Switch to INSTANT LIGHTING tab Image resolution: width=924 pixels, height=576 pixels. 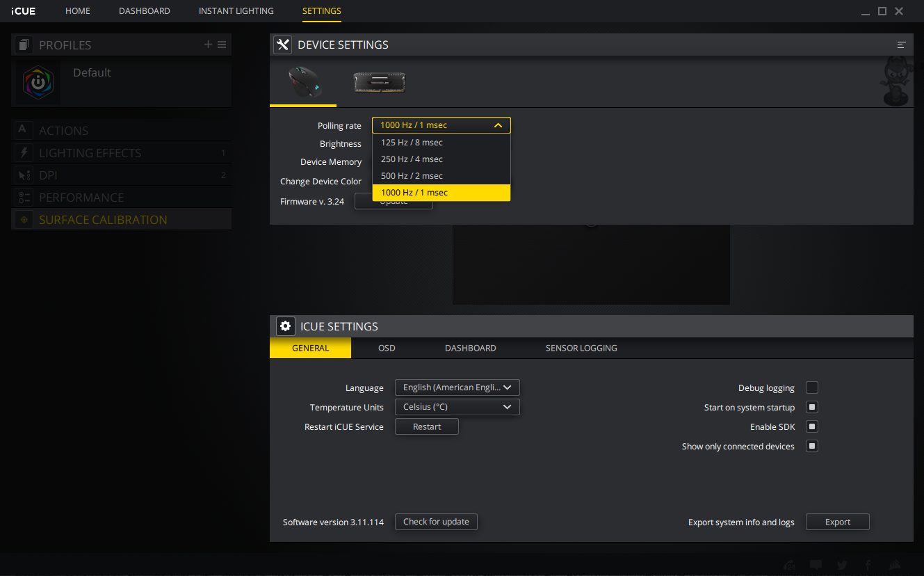[236, 11]
